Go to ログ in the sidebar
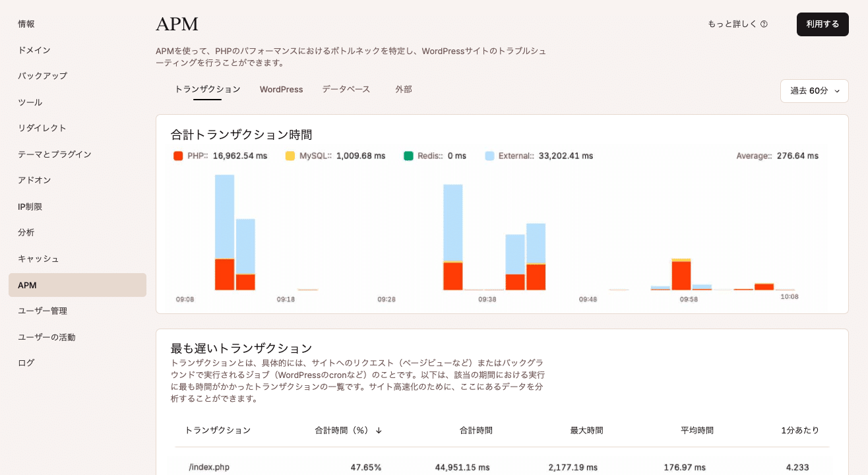The height and width of the screenshot is (475, 868). coord(25,362)
